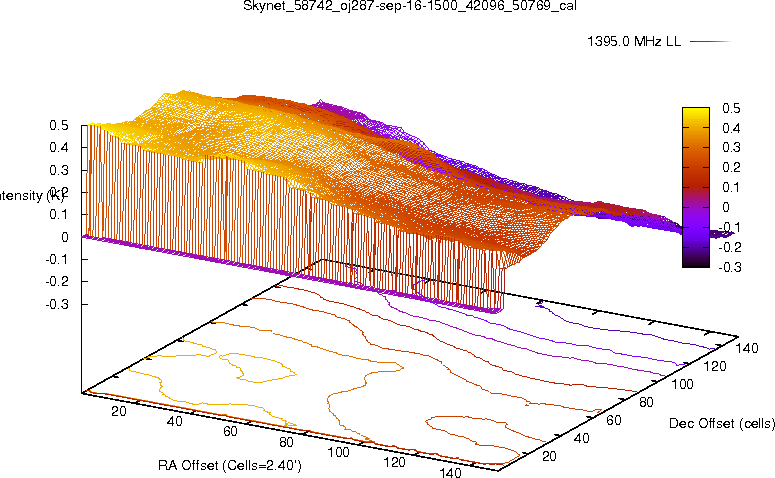This screenshot has height=478, width=775.
Task: Choose the 40 tick on the Dec Offset axis
Action: point(581,438)
